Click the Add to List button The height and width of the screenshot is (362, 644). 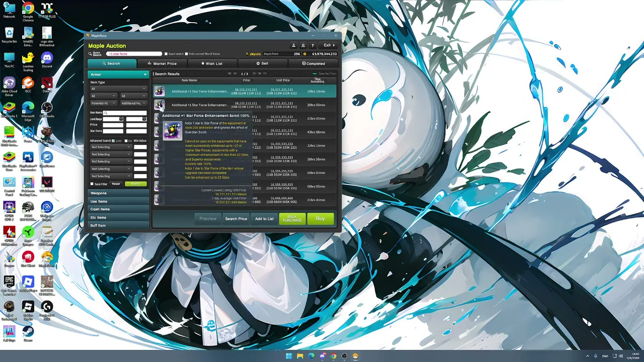[264, 219]
